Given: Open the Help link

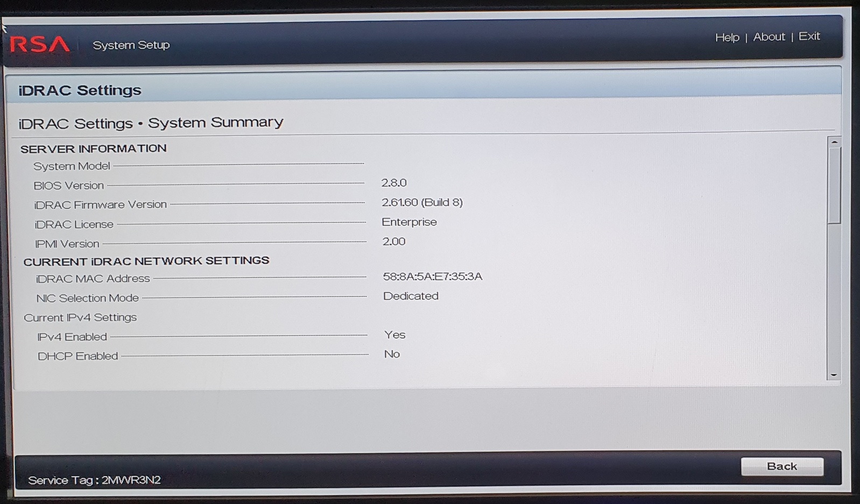Looking at the screenshot, I should [x=727, y=38].
